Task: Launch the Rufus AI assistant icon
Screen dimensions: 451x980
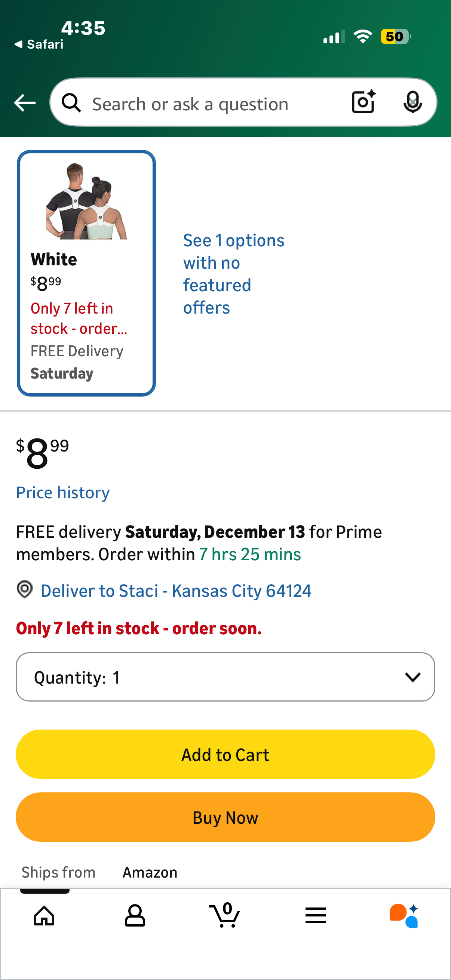Action: coord(404,915)
